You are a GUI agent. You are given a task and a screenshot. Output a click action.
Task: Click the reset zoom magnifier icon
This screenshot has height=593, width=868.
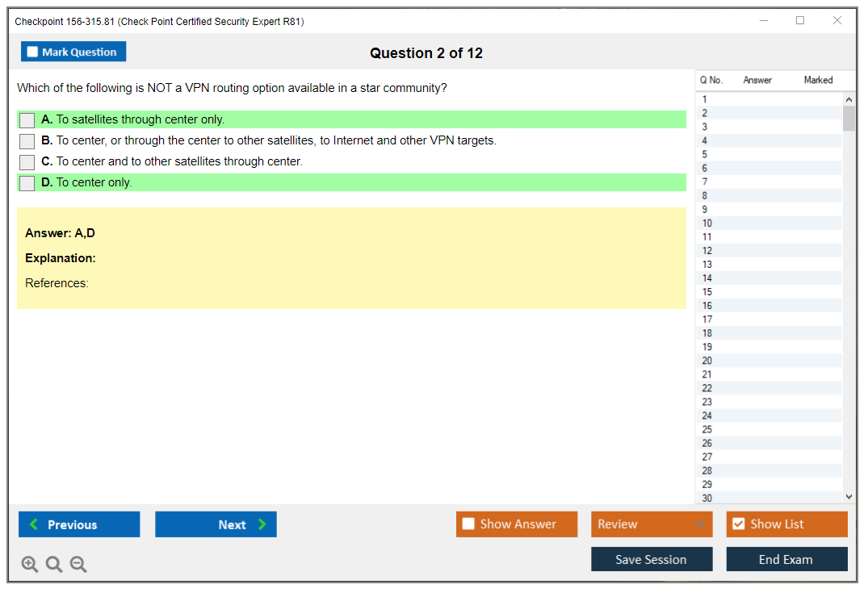click(54, 565)
